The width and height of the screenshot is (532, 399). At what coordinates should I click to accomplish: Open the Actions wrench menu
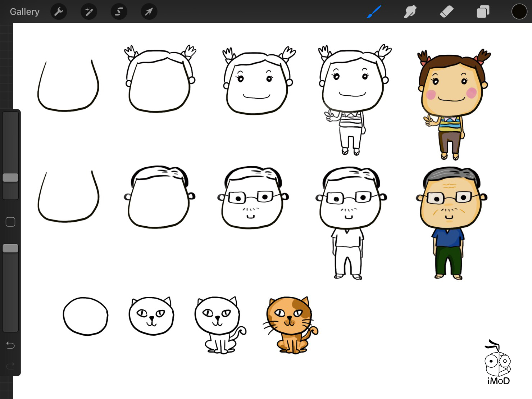click(59, 12)
